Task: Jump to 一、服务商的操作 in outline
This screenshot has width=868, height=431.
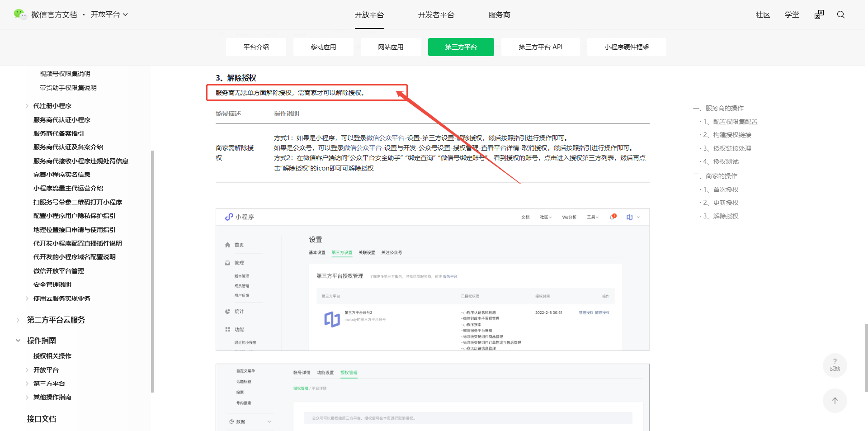Action: [718, 108]
